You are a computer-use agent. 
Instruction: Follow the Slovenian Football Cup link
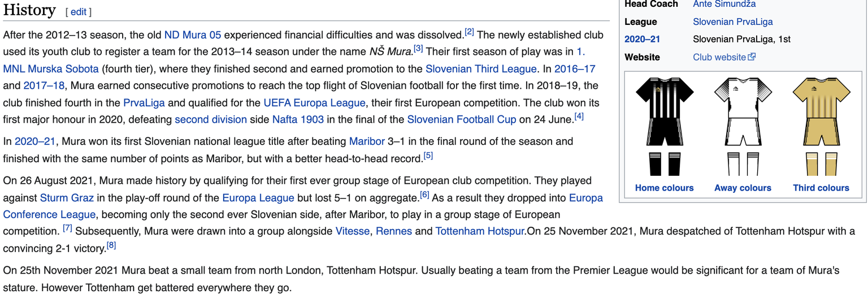(462, 120)
